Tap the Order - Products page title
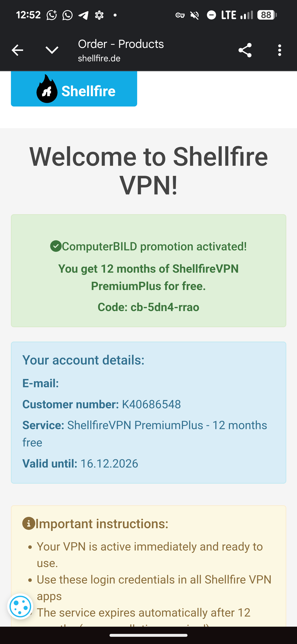The height and width of the screenshot is (644, 297). 121,44
